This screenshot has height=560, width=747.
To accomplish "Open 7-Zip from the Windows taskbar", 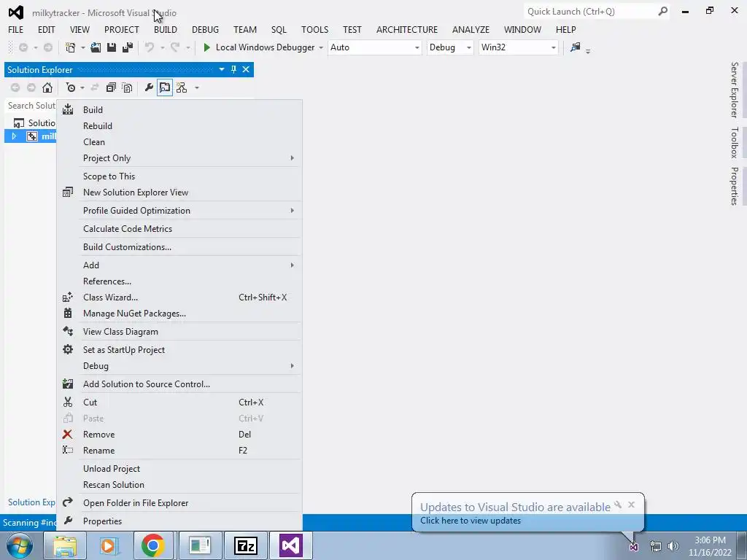I will click(246, 545).
